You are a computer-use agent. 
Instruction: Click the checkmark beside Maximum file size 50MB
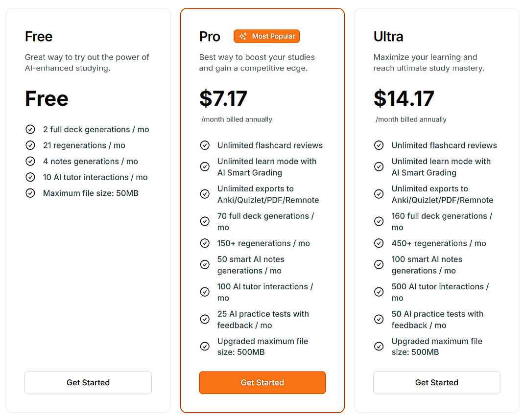coord(30,193)
